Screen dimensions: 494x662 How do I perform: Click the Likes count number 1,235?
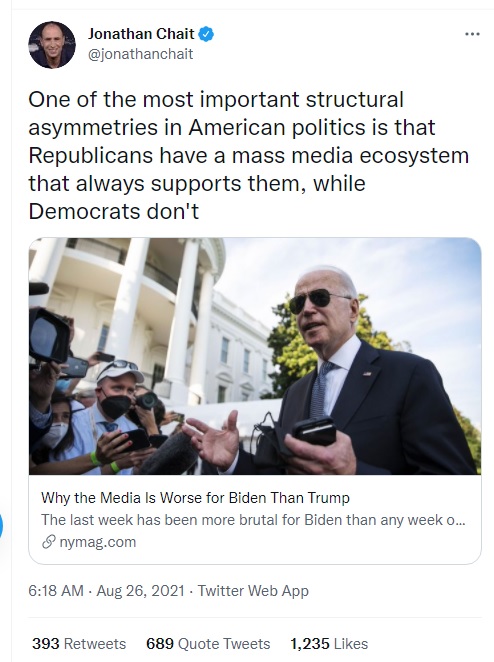[x=309, y=643]
